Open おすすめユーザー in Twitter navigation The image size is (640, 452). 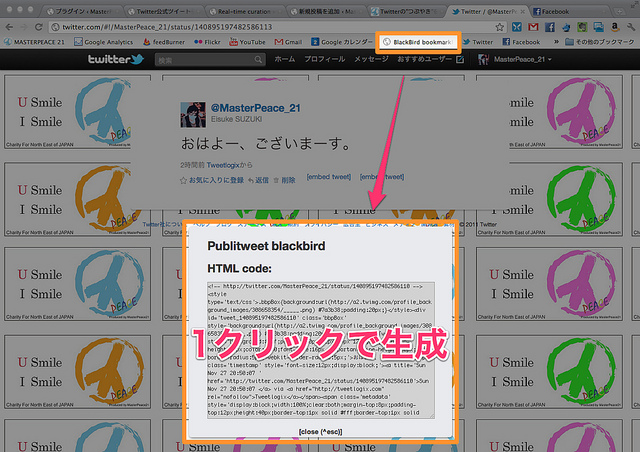pos(424,59)
